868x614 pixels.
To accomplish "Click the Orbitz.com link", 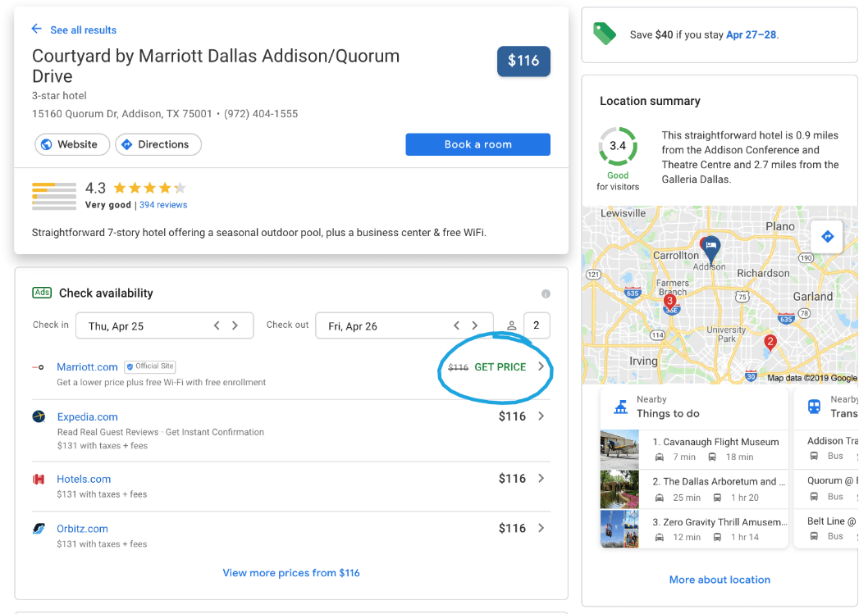I will pos(83,529).
